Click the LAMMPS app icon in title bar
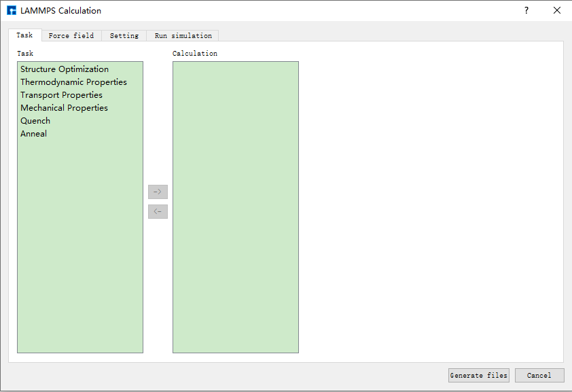Image resolution: width=572 pixels, height=392 pixels. coord(12,11)
